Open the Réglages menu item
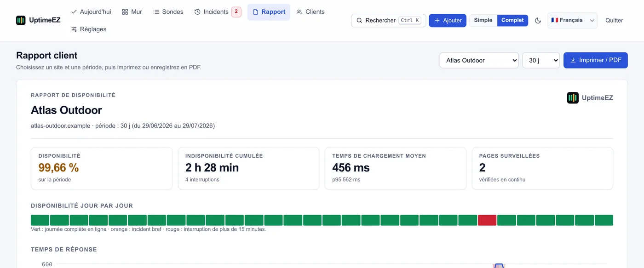Image resolution: width=644 pixels, height=268 pixels. (x=89, y=29)
